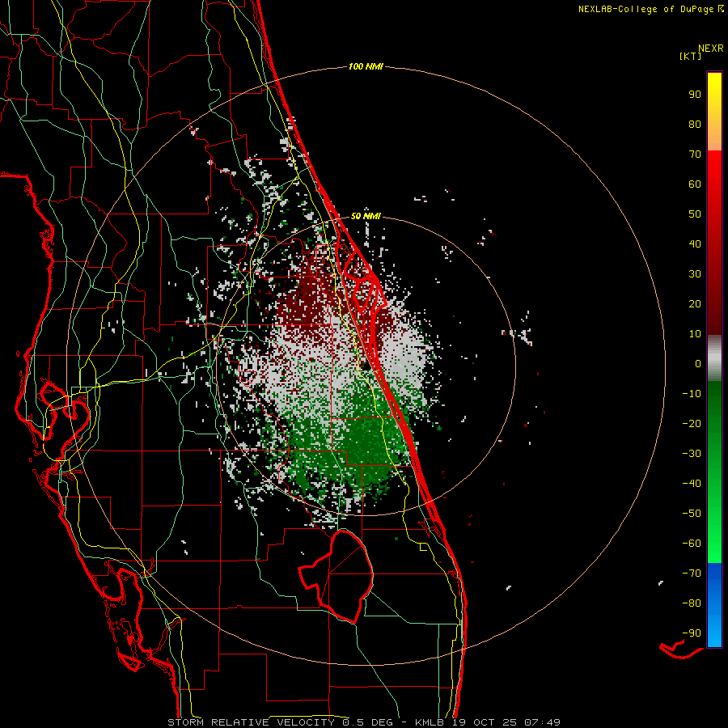
Task: Click the 10 value on the velocity scale
Action: 695,334
